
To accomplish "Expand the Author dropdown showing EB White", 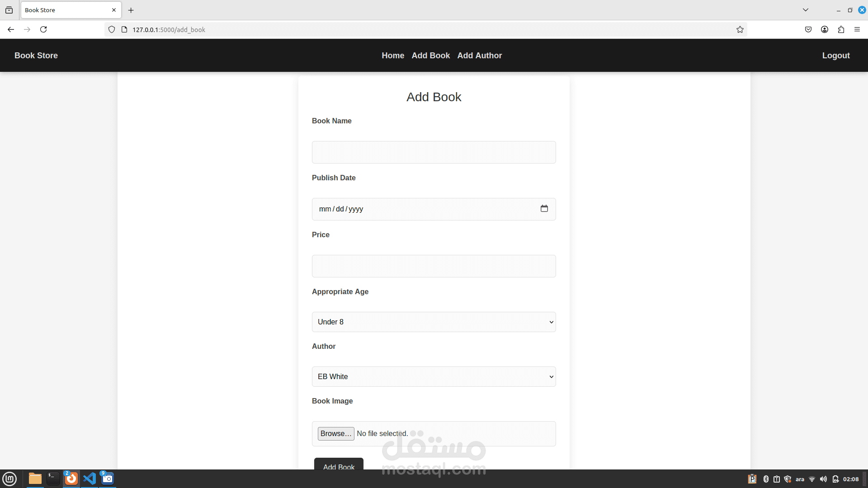I will 434,377.
